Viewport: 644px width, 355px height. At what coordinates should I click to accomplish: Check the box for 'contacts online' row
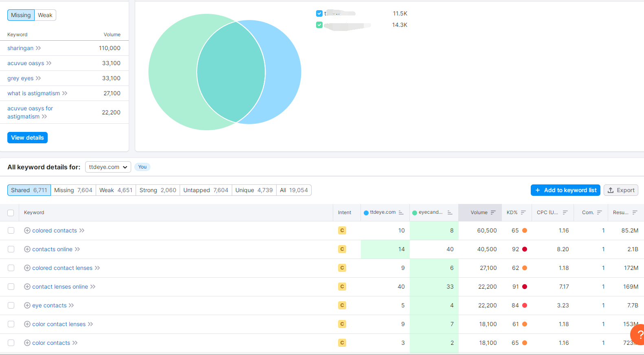pos(11,249)
